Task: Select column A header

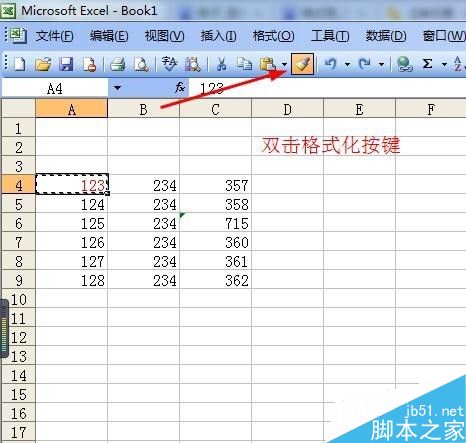Action: [x=72, y=108]
